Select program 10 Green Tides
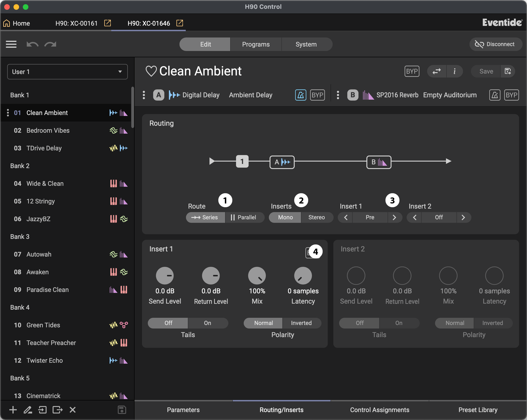This screenshot has height=420, width=527. [x=66, y=325]
